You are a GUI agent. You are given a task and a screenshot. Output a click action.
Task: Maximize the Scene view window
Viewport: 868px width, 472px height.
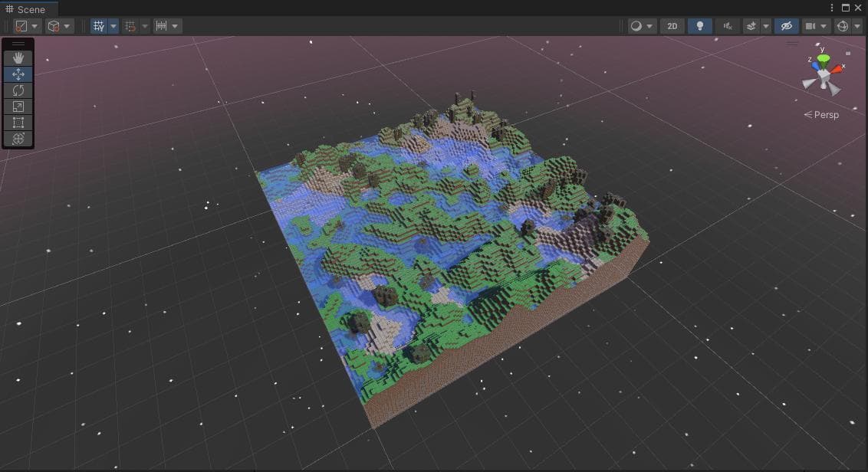845,8
